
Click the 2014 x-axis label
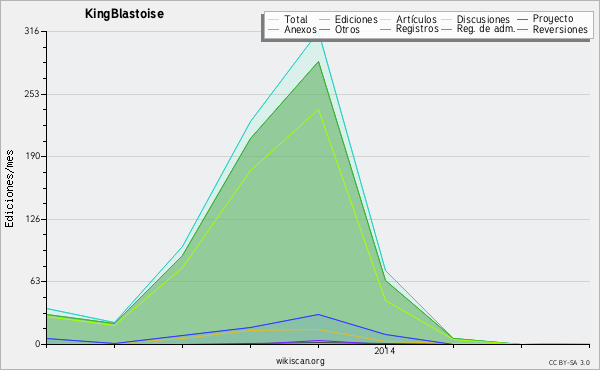point(385,351)
